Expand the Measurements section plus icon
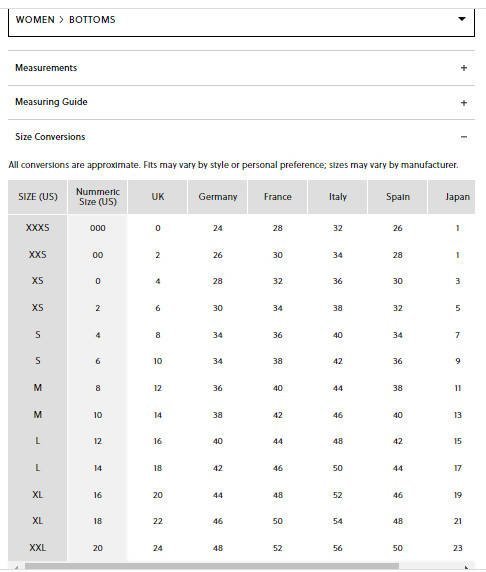Screen dimensions: 486x572 click(464, 68)
